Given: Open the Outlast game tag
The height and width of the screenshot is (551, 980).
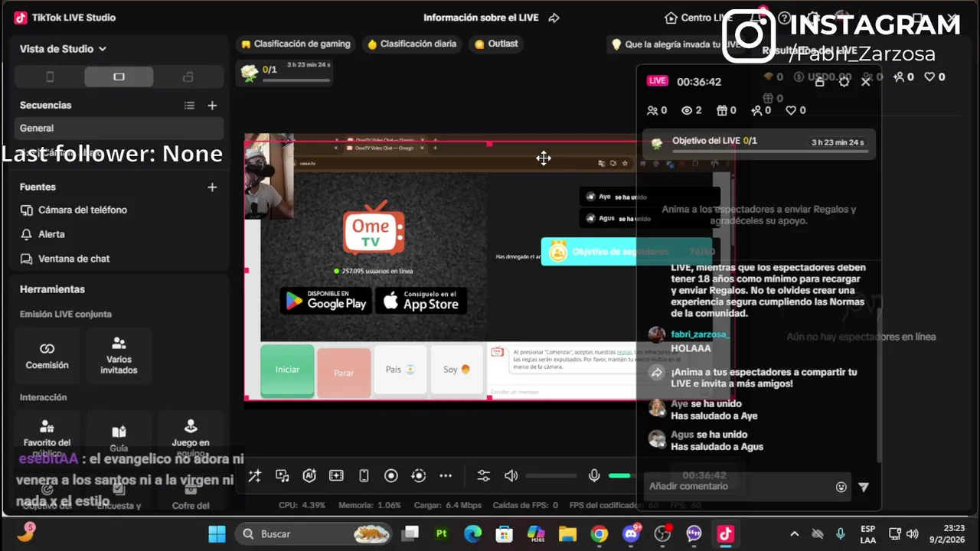Looking at the screenshot, I should [496, 44].
